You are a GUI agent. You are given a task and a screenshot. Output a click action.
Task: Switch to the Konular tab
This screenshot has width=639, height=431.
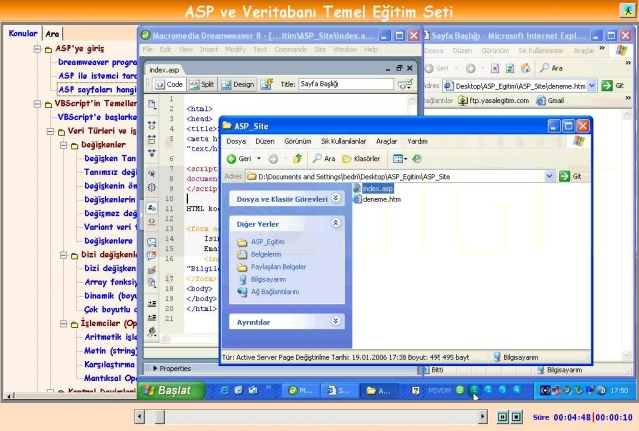pos(23,33)
